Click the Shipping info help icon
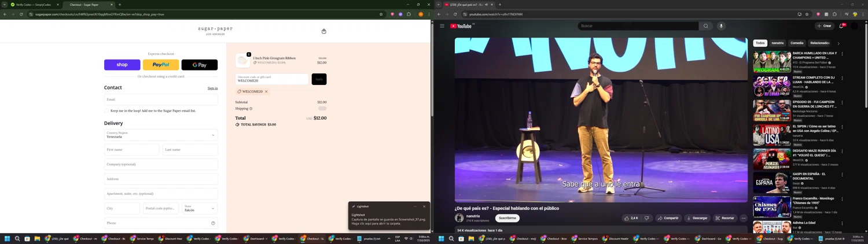Viewport: 868px width, 244px height. (x=251, y=109)
